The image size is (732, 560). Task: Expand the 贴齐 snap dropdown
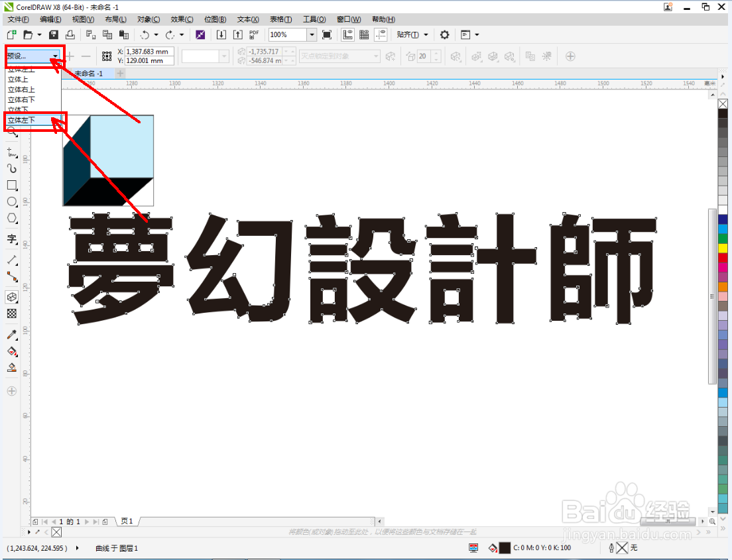coord(426,34)
